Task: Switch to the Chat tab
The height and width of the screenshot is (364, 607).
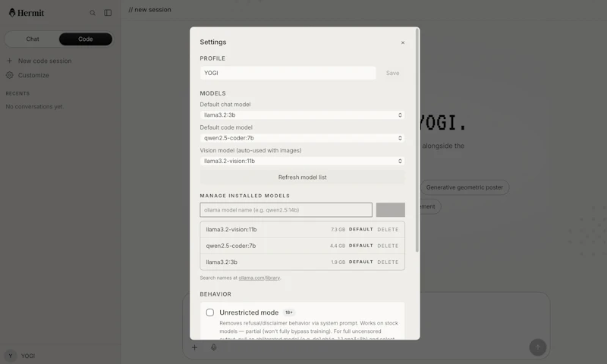Action: [33, 39]
